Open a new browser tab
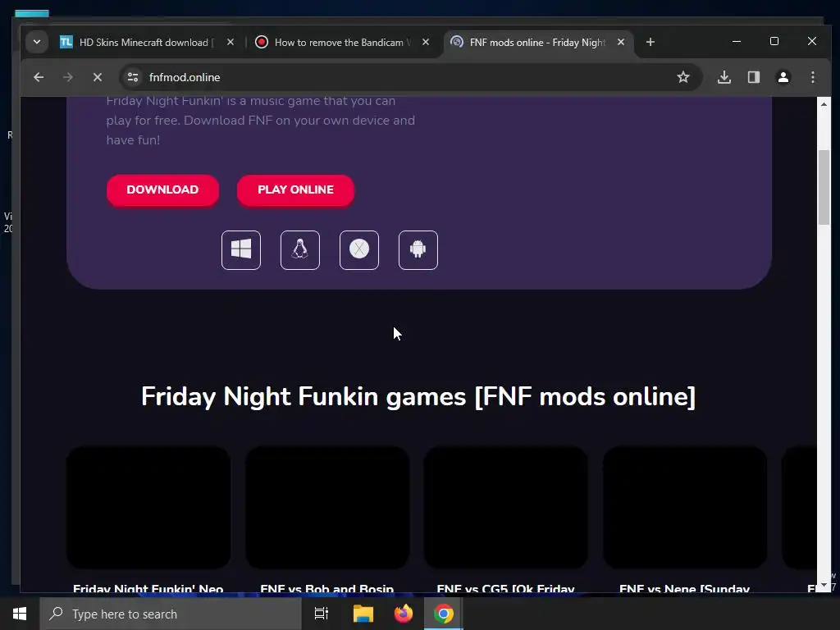 click(x=651, y=42)
